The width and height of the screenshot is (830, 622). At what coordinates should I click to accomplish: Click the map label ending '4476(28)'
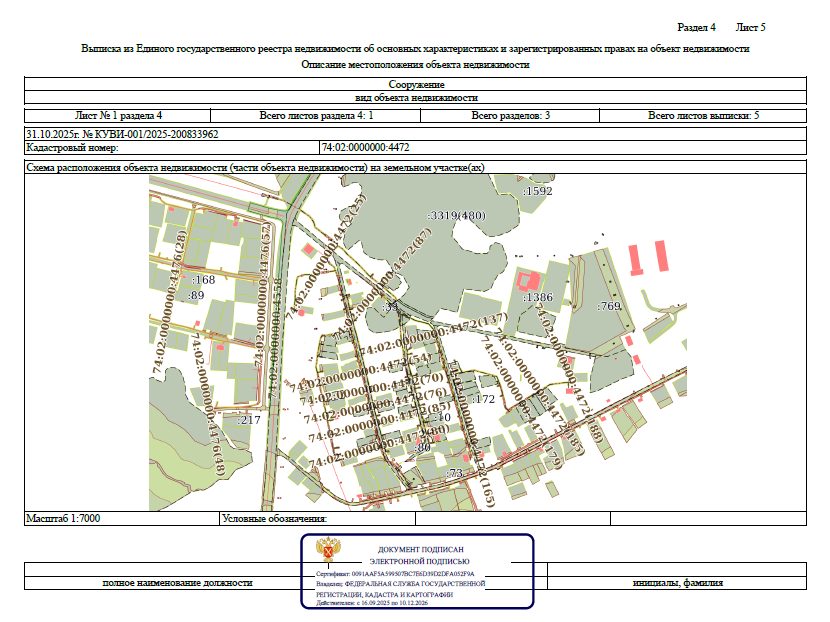171,302
